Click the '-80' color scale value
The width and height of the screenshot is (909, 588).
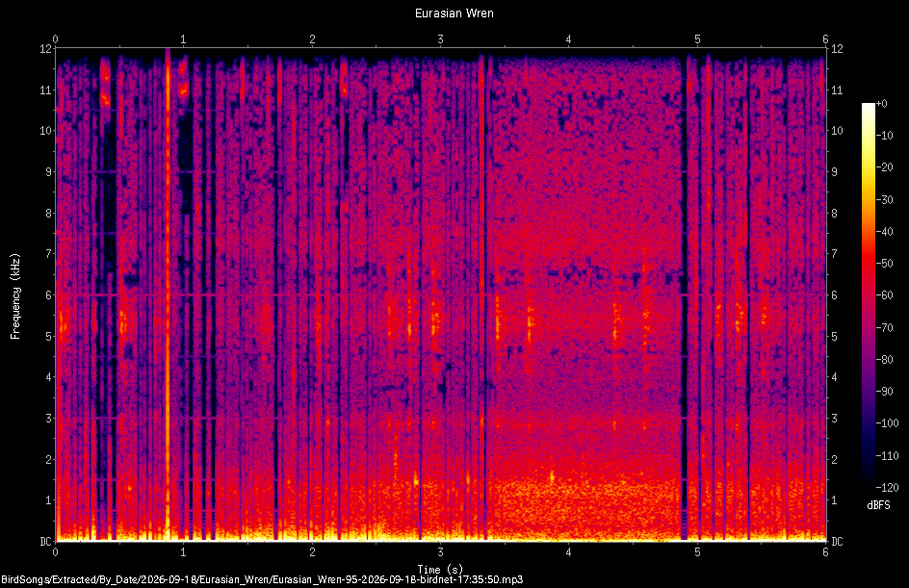[x=885, y=360]
